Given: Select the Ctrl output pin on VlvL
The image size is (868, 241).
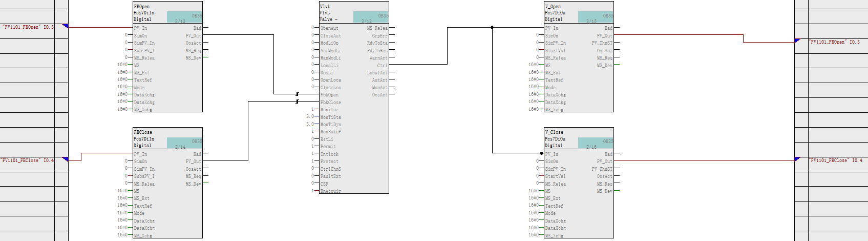Looking at the screenshot, I should tap(382, 66).
